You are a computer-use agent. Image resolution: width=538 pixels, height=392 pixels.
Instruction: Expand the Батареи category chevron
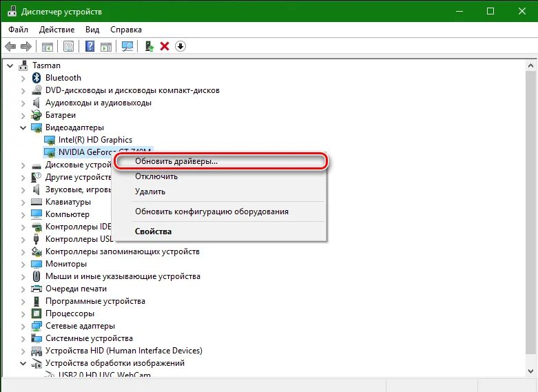[23, 115]
